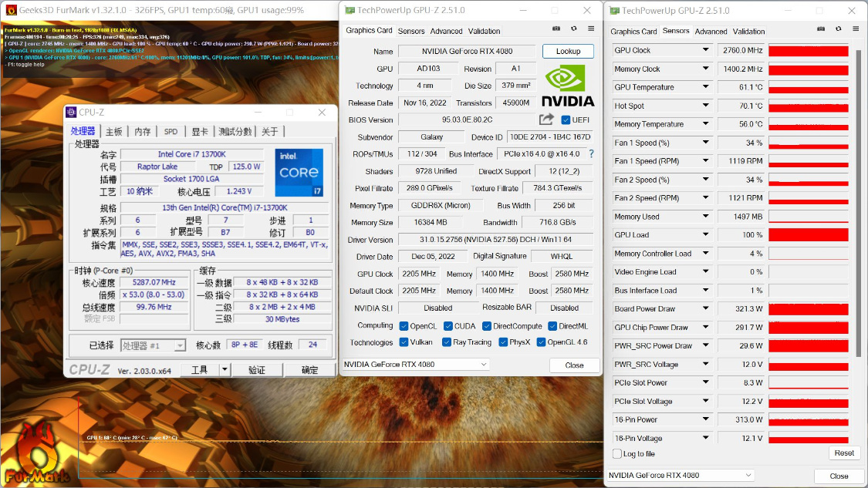Open the CPU-Z 内存 tab
868x488 pixels.
[x=142, y=131]
